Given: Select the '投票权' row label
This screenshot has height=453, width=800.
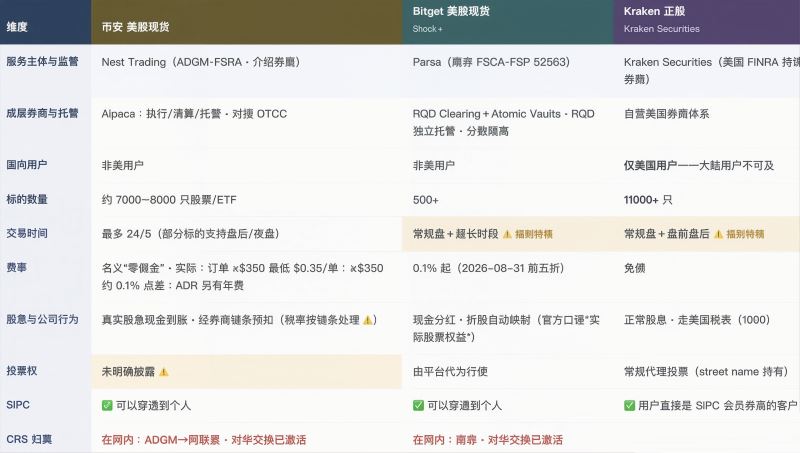Looking at the screenshot, I should tap(21, 371).
